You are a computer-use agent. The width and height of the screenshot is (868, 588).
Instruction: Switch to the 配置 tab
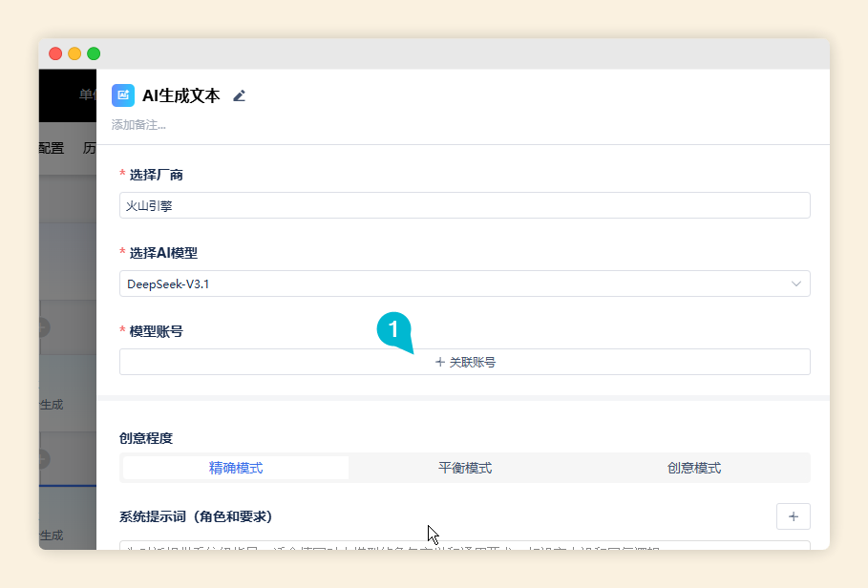pyautogui.click(x=52, y=148)
